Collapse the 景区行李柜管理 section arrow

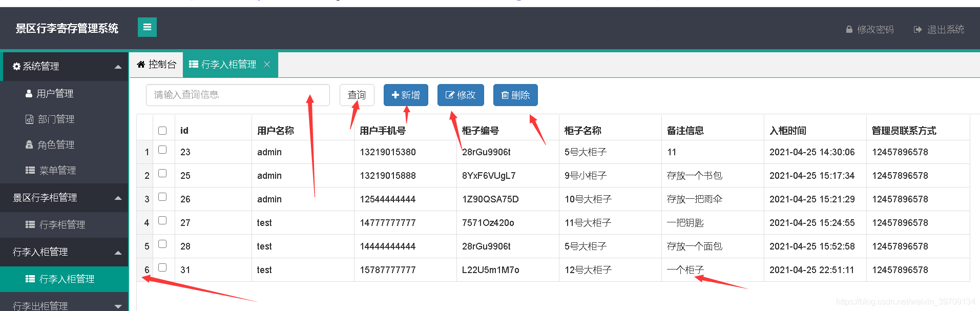click(x=118, y=198)
